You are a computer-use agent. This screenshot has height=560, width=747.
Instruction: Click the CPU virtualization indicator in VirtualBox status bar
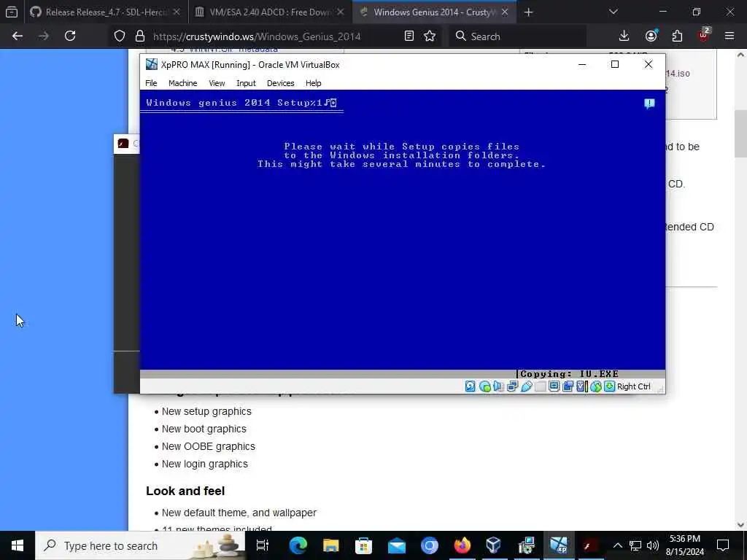tap(581, 386)
